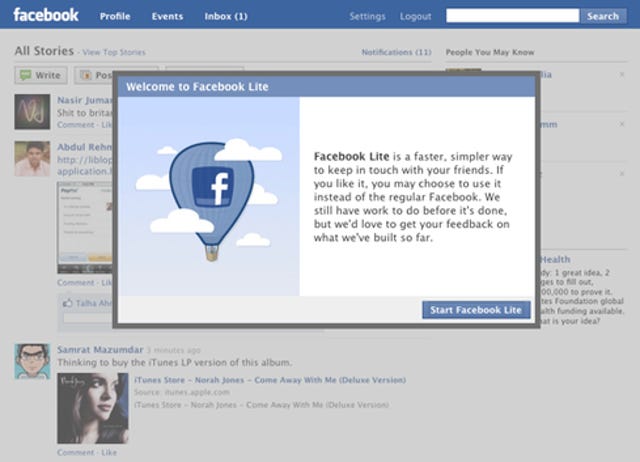The image size is (640, 462).
Task: Open Settings in the header
Action: tap(367, 16)
